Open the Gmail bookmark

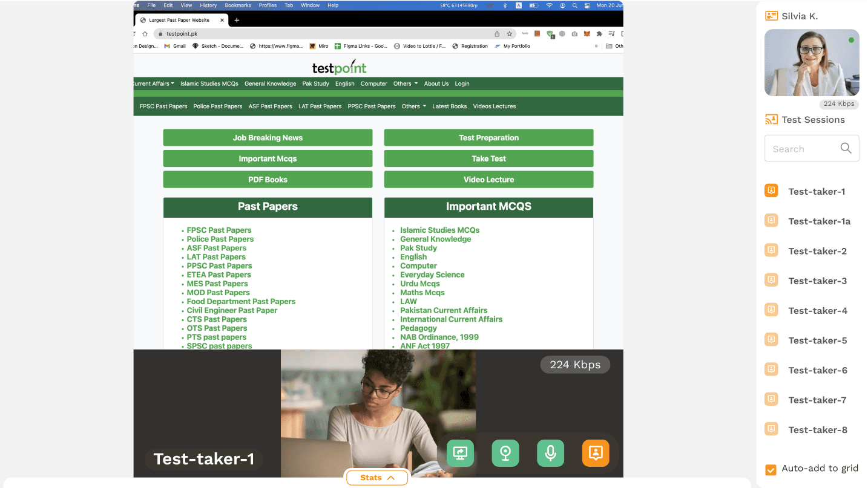(175, 46)
